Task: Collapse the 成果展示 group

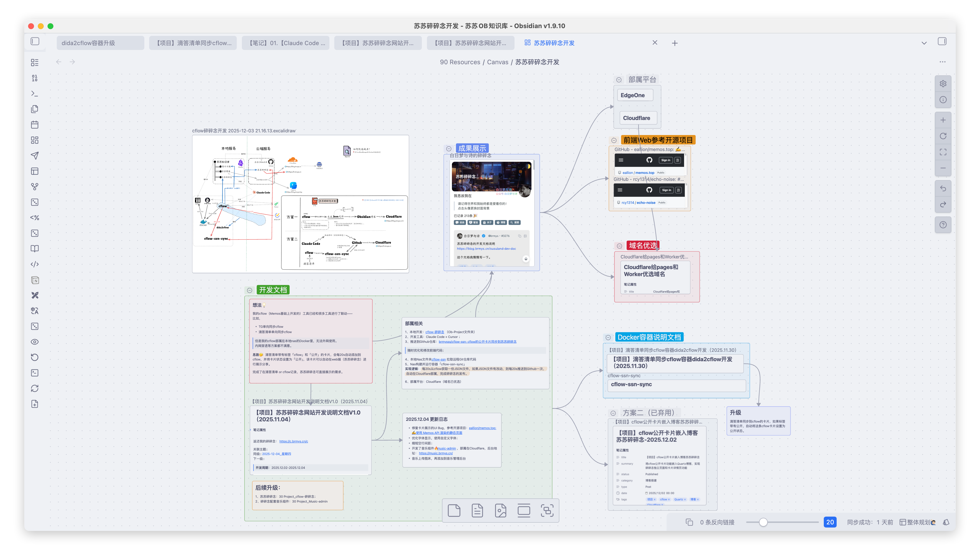Action: click(x=449, y=149)
